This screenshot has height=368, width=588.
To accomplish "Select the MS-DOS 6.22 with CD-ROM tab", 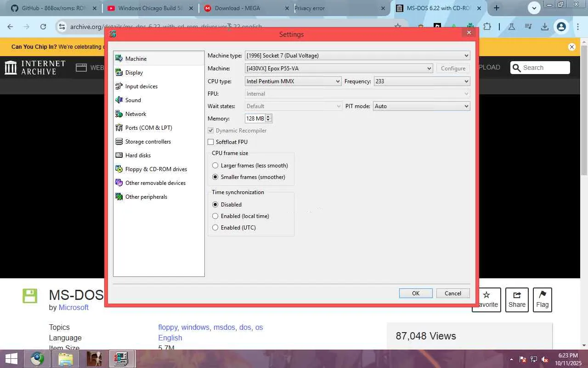I will (x=438, y=8).
